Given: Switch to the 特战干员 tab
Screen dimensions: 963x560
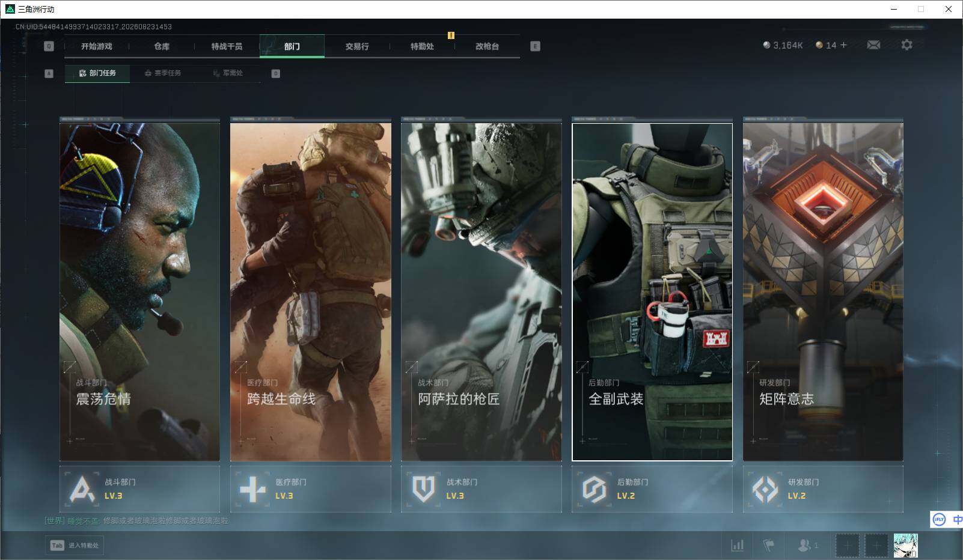Looking at the screenshot, I should (x=227, y=46).
